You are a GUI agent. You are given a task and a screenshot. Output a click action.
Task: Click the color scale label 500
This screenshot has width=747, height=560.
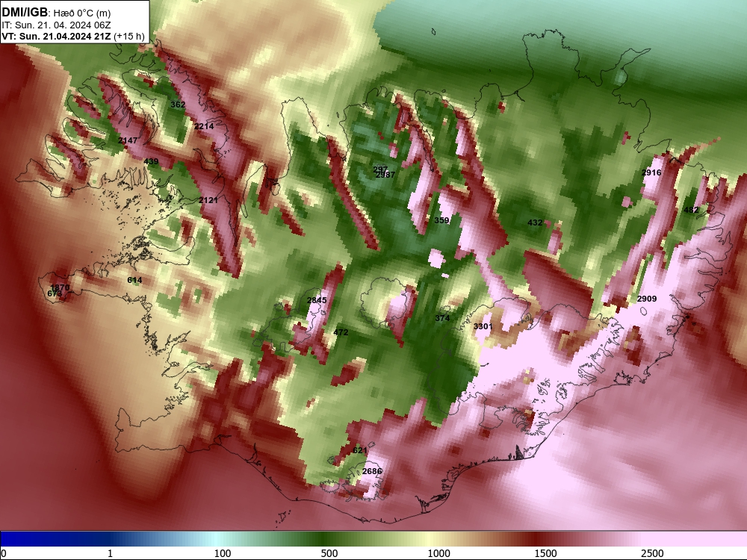329,553
